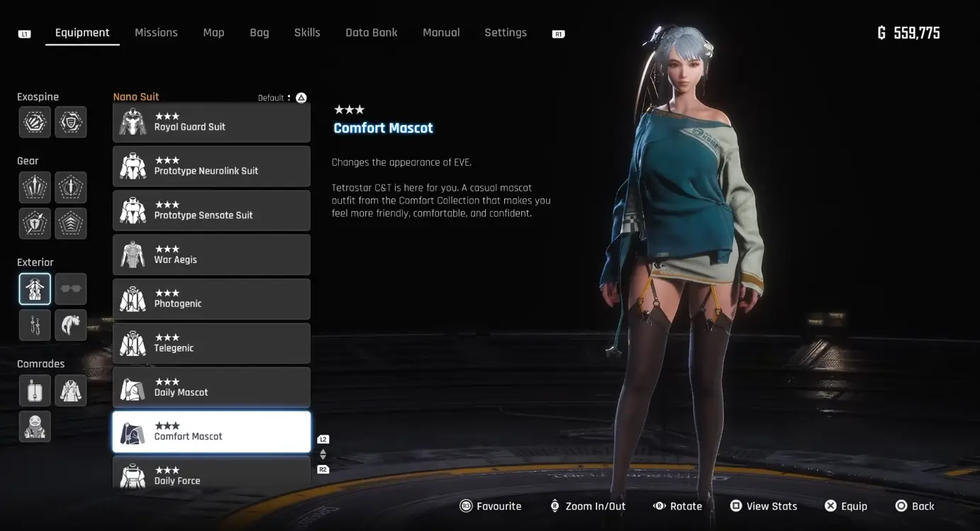The image size is (980, 531).
Task: Switch to the Map tab
Action: 213,33
